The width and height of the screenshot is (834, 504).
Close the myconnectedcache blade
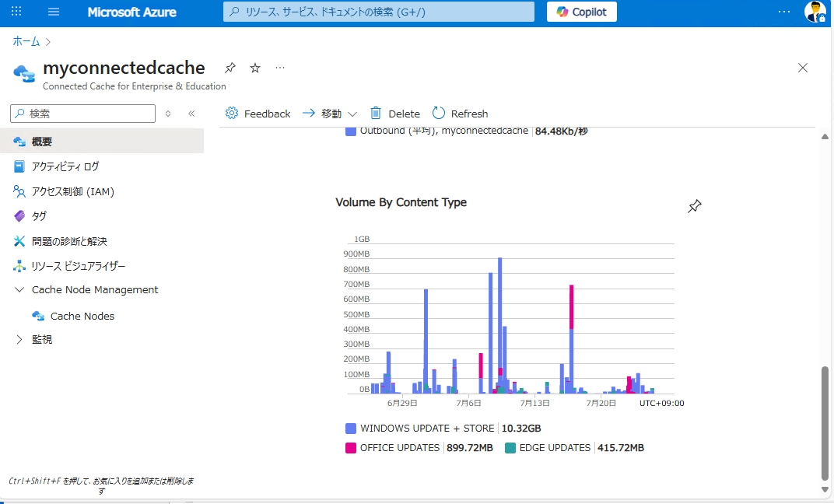click(x=803, y=68)
